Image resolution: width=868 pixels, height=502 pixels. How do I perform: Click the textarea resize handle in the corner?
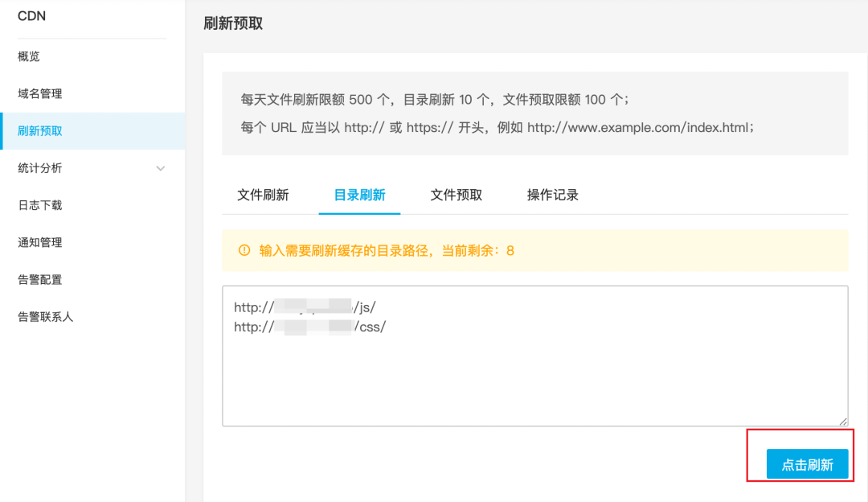tap(843, 421)
